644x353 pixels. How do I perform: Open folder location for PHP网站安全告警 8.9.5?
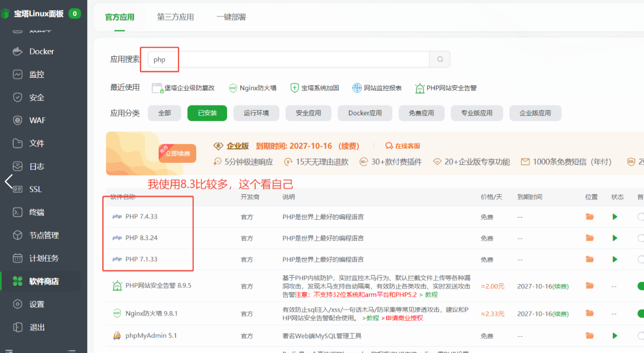[x=590, y=286]
